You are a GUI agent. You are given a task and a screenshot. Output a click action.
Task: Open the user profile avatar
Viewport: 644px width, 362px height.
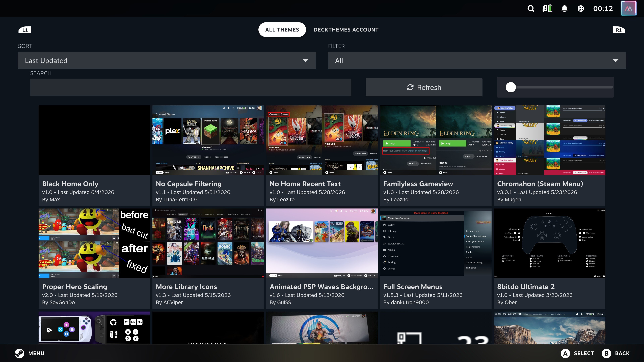[x=629, y=9]
